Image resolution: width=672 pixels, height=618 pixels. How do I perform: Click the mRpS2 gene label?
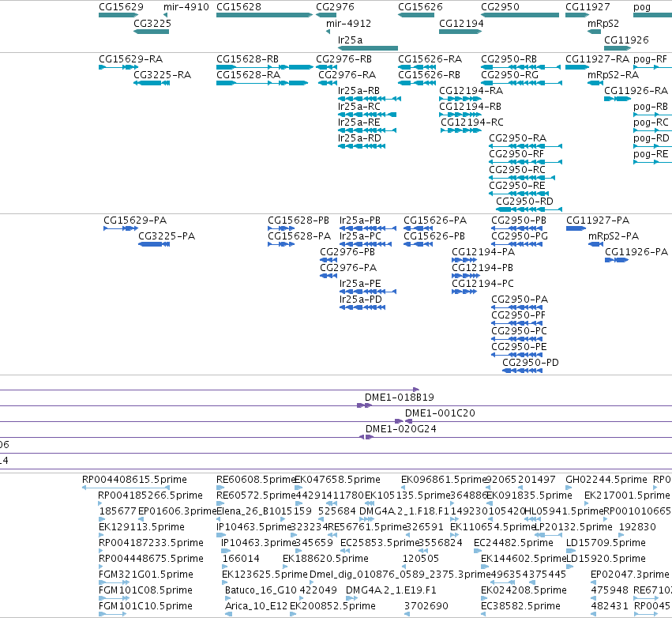603,24
